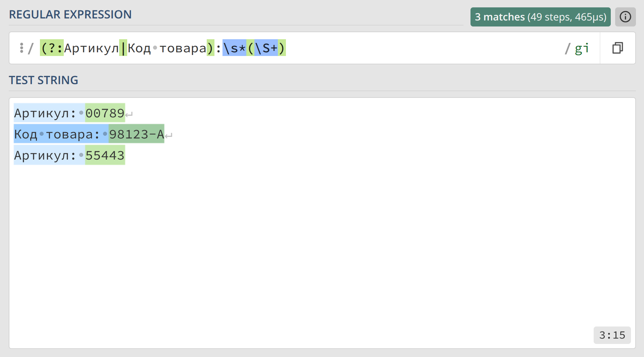Screen dimensions: 644x357
Task: Click the TEST STRING section heading
Action: (43, 80)
